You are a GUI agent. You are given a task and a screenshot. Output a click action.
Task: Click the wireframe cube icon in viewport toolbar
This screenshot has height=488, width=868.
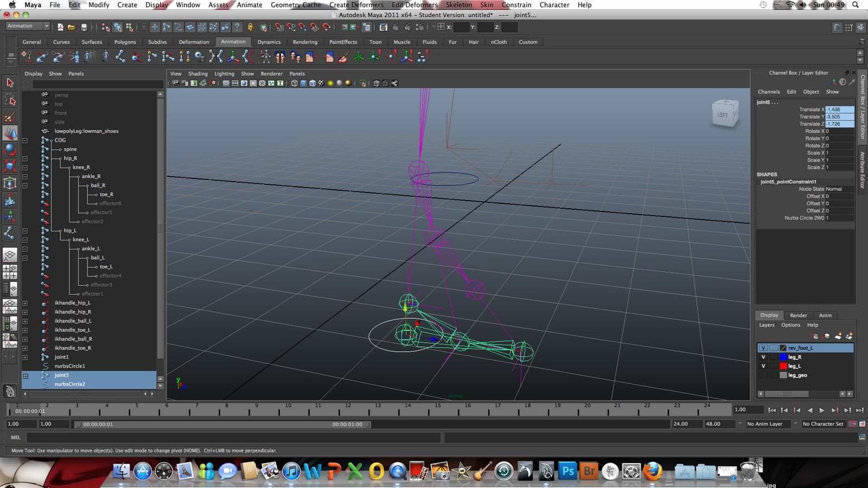[294, 83]
